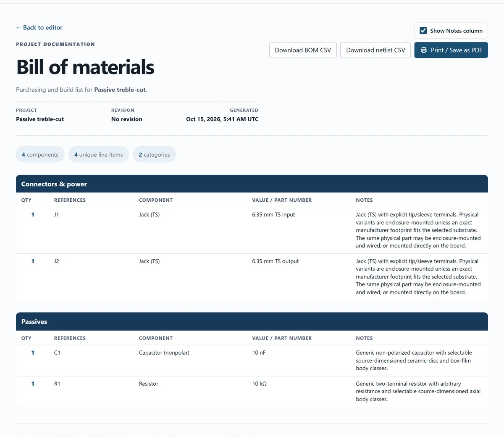The image size is (504, 437).
Task: Click COMPONENT column header in Passives table
Action: pos(156,338)
